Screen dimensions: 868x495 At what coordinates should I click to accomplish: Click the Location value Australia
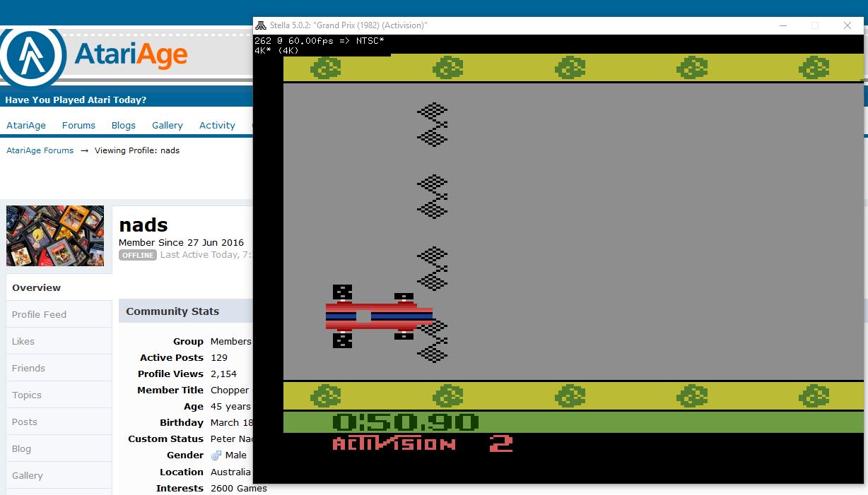tap(230, 472)
